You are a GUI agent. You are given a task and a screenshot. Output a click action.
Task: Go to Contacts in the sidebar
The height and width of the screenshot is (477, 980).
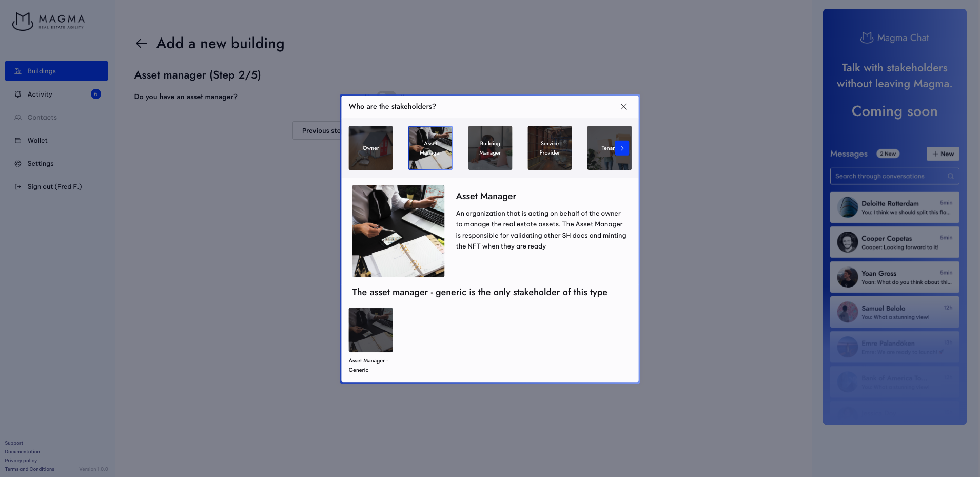click(42, 118)
